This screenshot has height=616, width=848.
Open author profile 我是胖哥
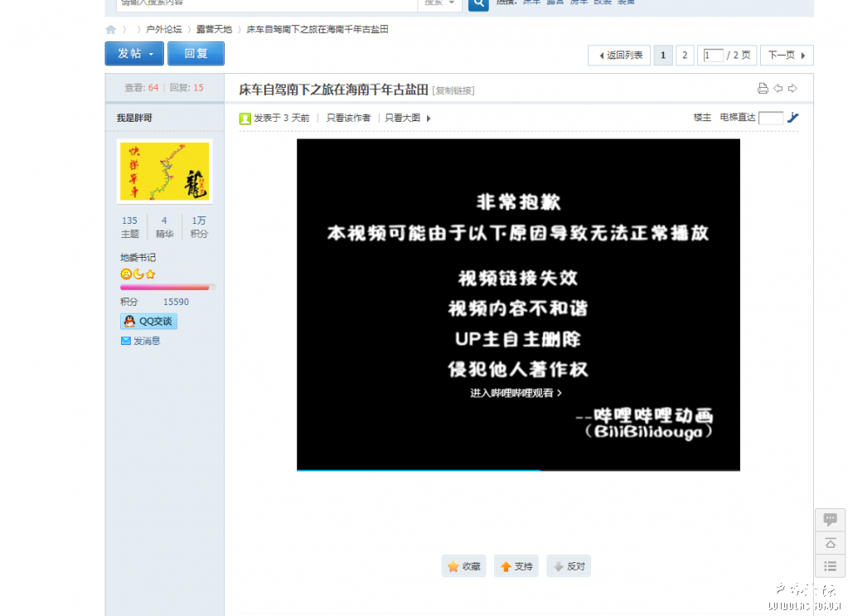click(x=134, y=118)
